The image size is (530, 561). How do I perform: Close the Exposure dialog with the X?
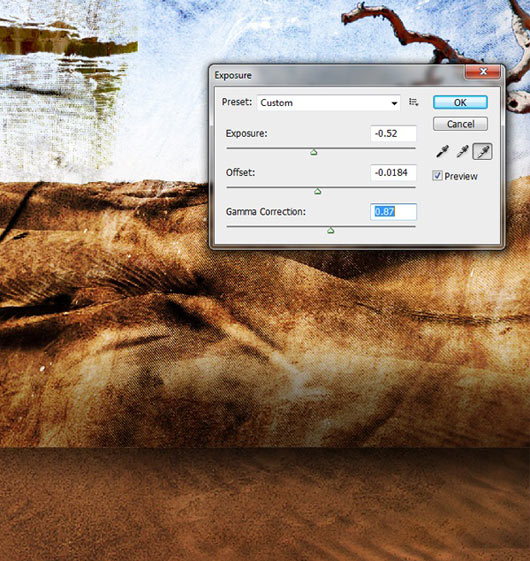click(483, 72)
